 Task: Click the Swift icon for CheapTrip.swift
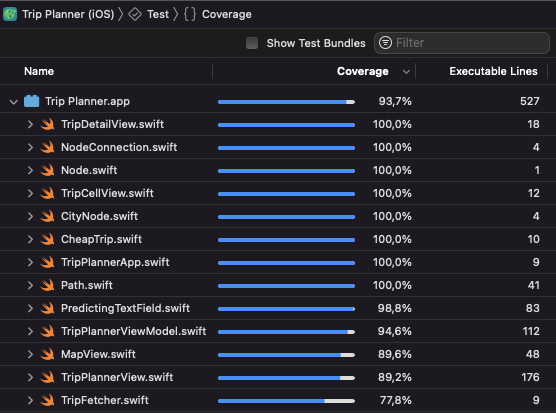[x=47, y=239]
